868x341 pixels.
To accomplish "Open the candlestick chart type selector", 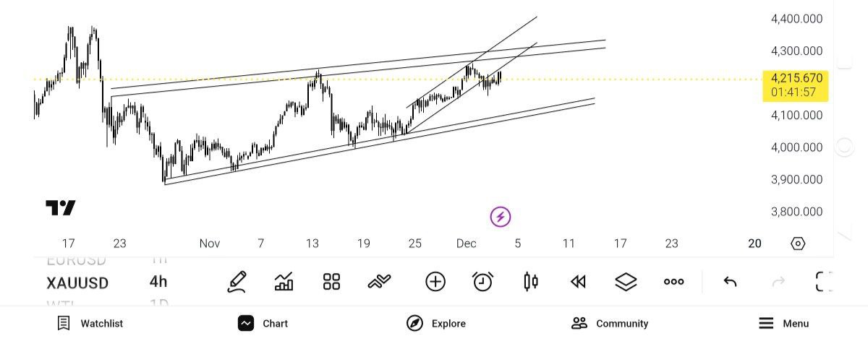I will [530, 282].
